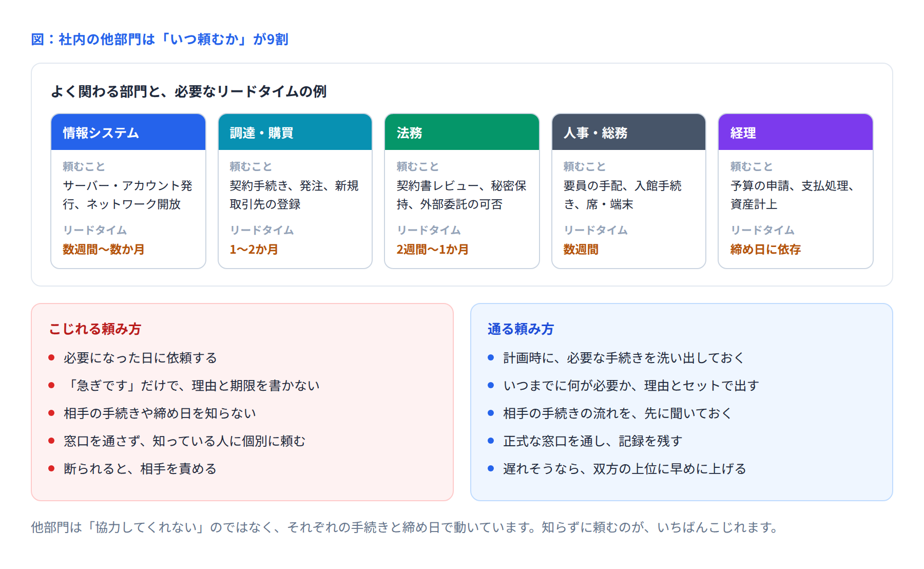Click the lead time '数週間〜数か月'
924x569 pixels.
tap(104, 250)
